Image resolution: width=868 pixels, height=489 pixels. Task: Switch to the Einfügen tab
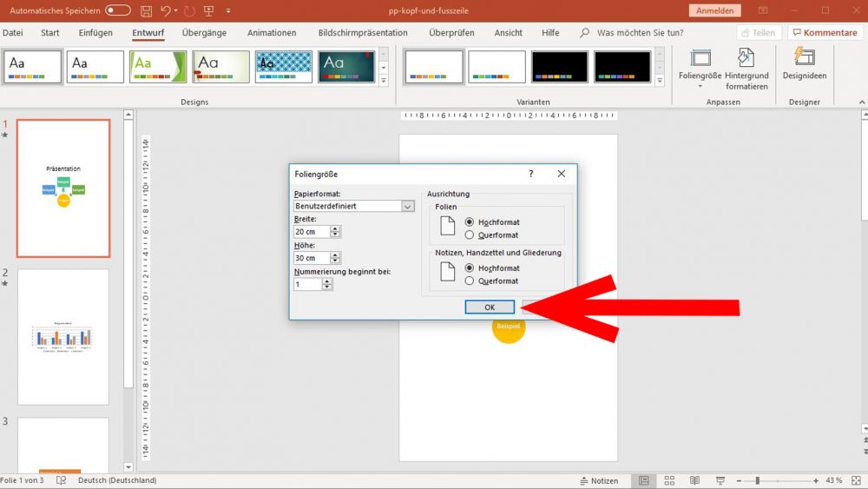pyautogui.click(x=95, y=33)
